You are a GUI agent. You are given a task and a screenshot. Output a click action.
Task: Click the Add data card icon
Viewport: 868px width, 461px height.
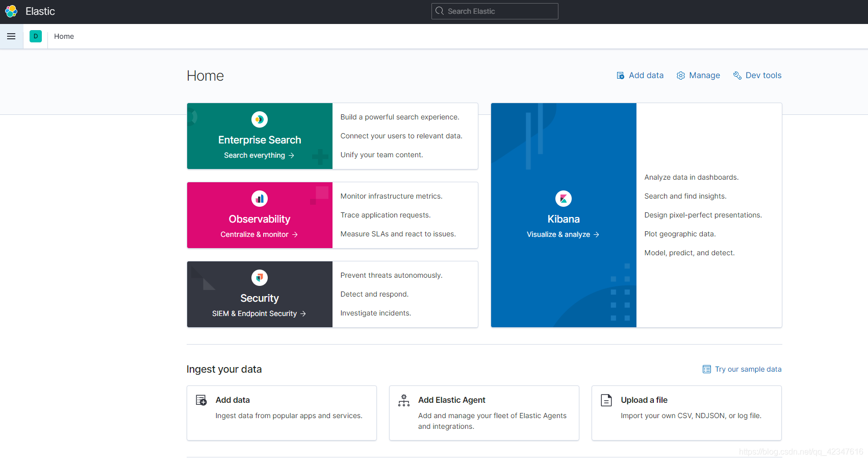(x=201, y=400)
